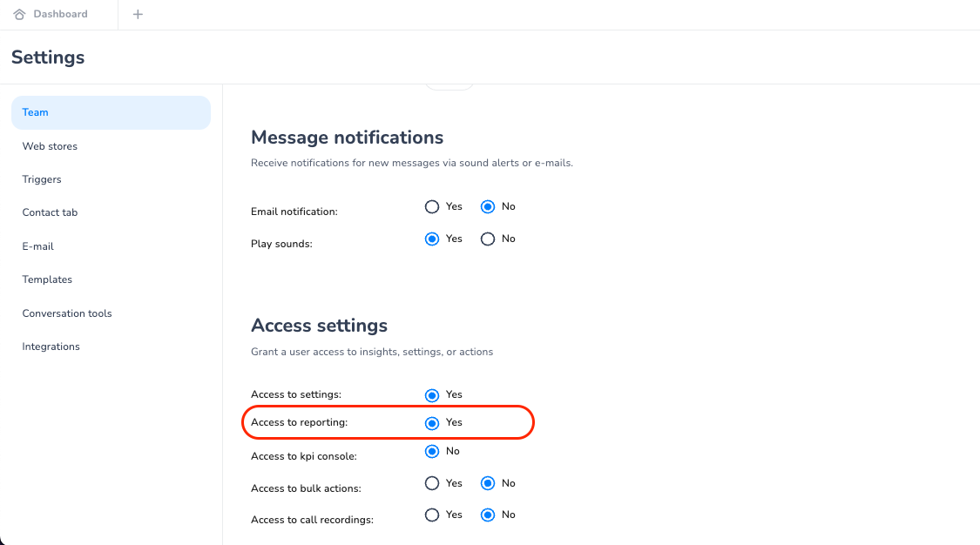This screenshot has height=545, width=980.
Task: Click the home icon on the Dashboard tab
Action: (19, 14)
